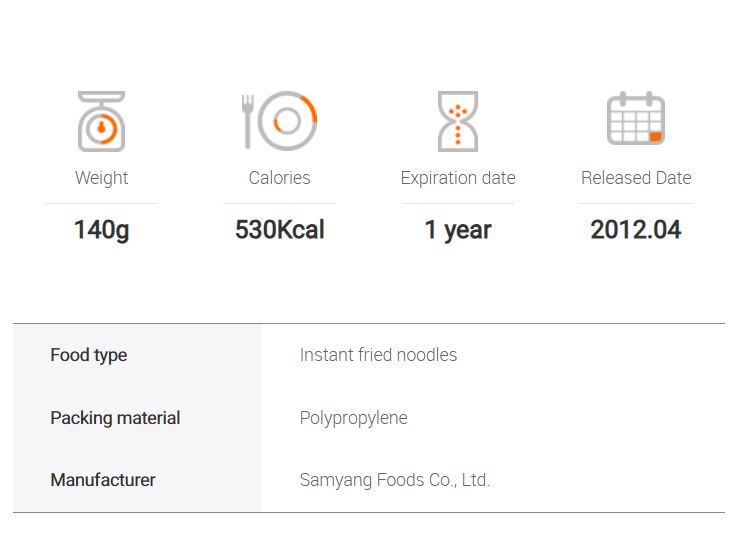Screen dimensions: 747x545
Task: Click the 530Kcal calories value
Action: tap(280, 230)
